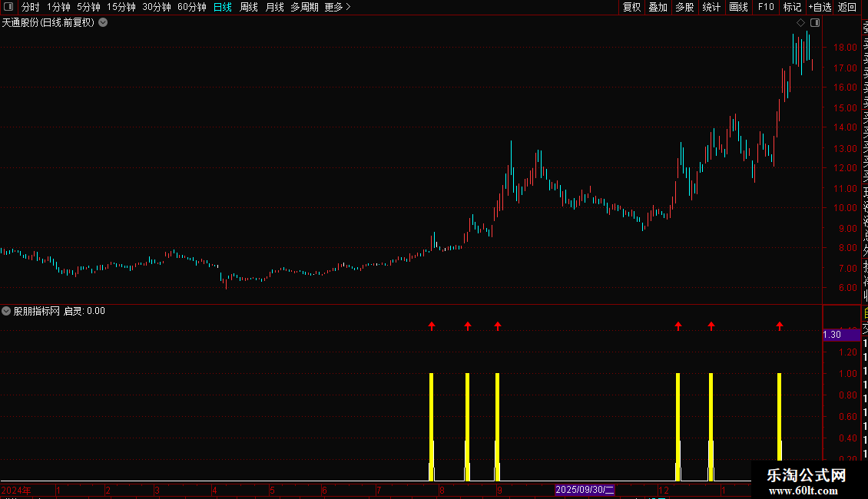Expand the 更多 periods menu

(338, 7)
